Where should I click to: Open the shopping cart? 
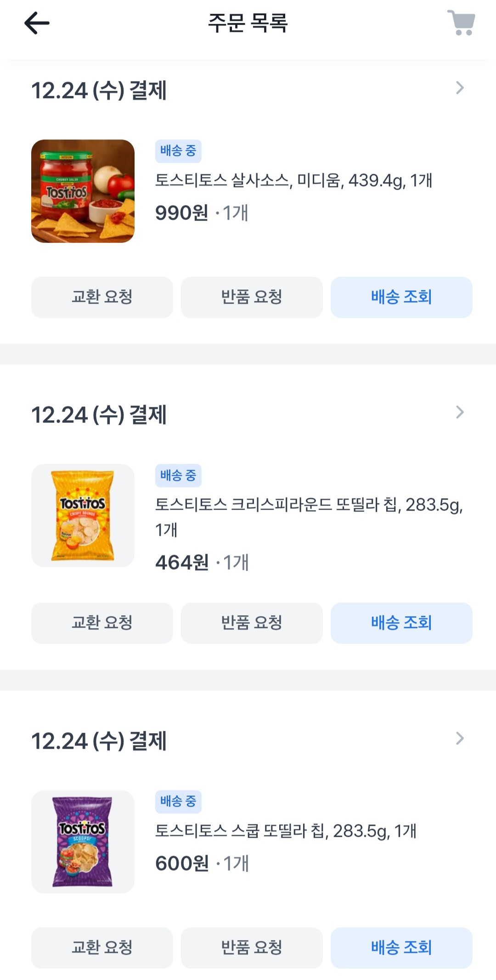coord(461,23)
